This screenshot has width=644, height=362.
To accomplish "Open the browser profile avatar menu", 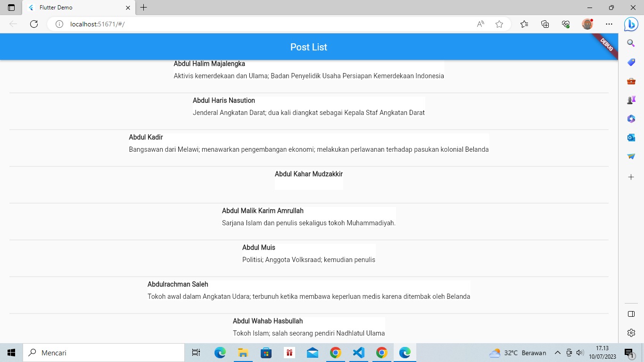I will tap(587, 24).
